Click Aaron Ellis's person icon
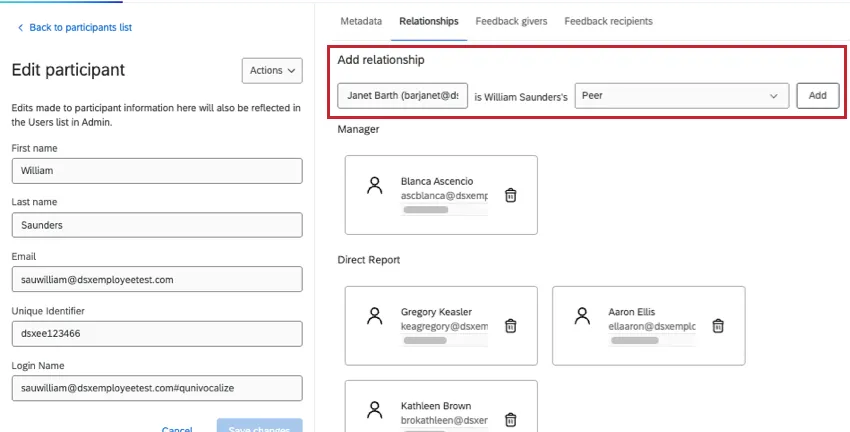Image resolution: width=850 pixels, height=432 pixels. click(582, 316)
